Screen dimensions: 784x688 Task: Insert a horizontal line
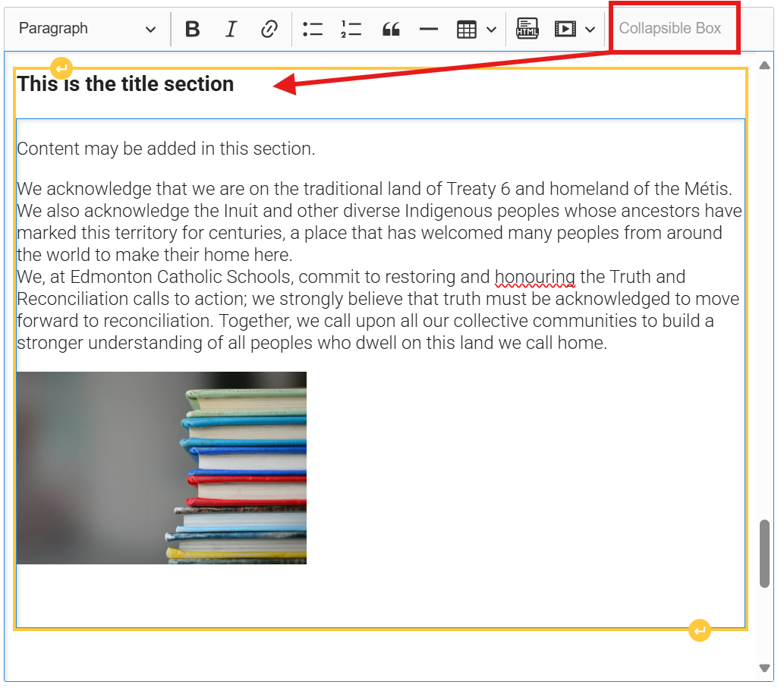[x=429, y=28]
